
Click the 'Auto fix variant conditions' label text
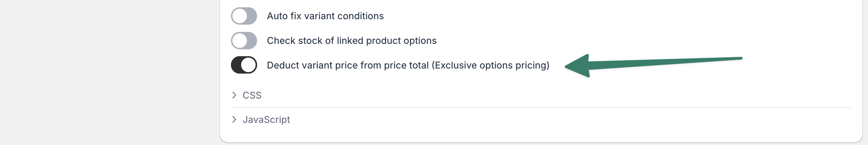click(325, 16)
